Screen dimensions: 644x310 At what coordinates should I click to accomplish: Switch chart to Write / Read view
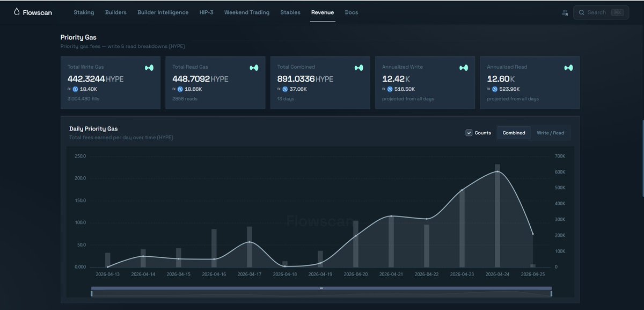point(550,133)
